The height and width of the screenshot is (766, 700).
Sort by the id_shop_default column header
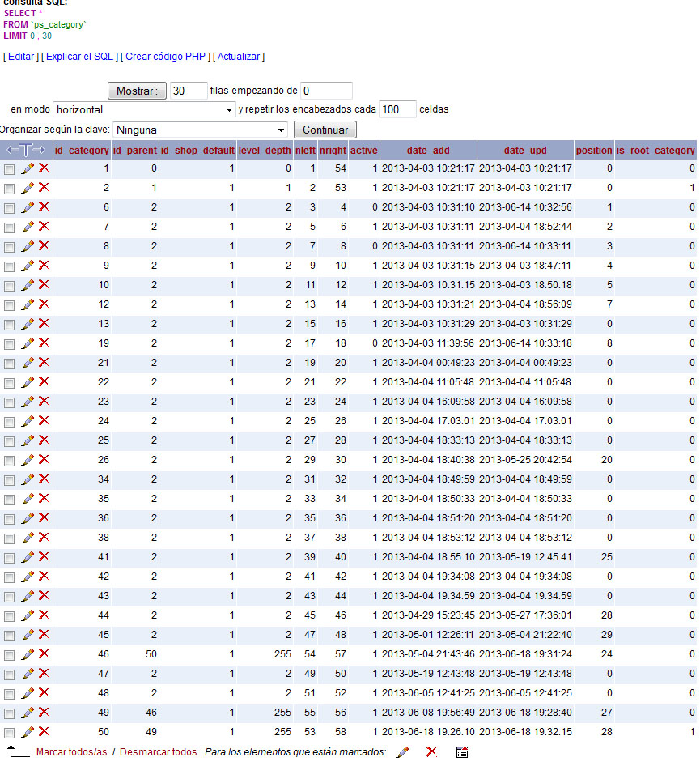(197, 151)
